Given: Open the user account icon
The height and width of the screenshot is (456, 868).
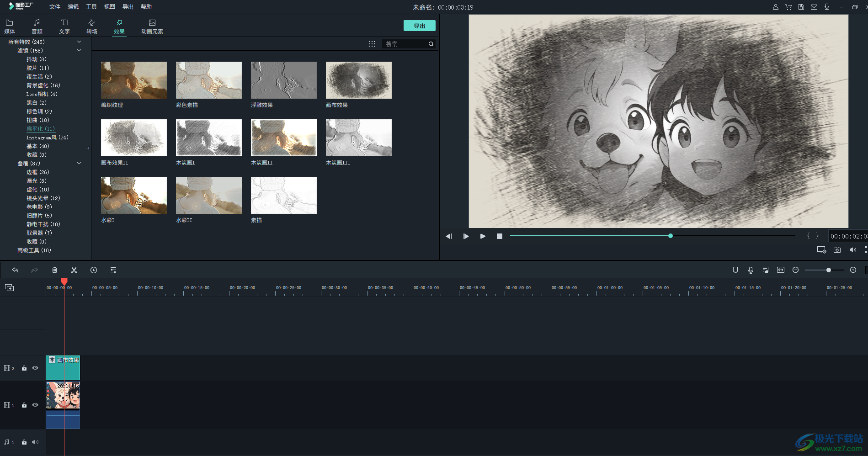Looking at the screenshot, I should coord(776,7).
